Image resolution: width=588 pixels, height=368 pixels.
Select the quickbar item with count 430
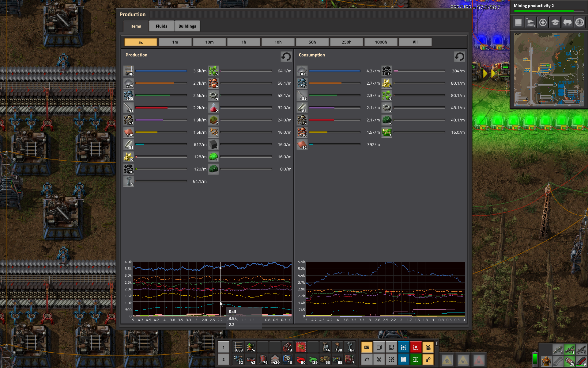click(275, 359)
